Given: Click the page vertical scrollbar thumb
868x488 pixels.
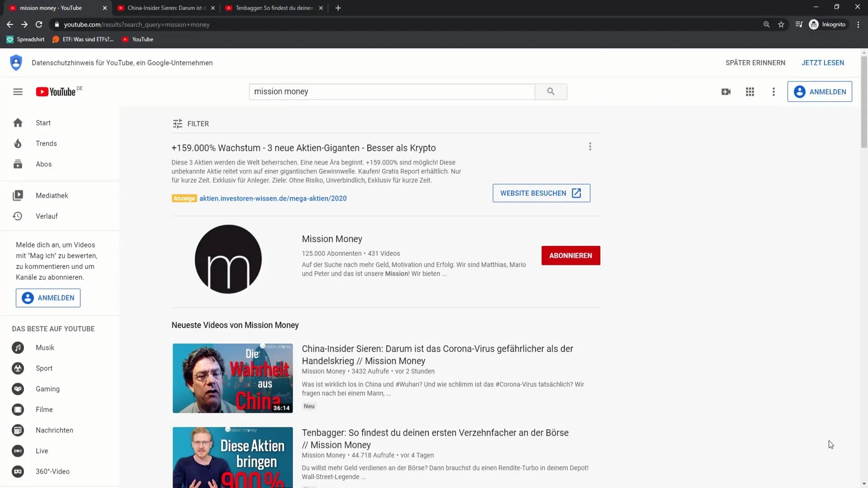Looking at the screenshot, I should tap(864, 102).
